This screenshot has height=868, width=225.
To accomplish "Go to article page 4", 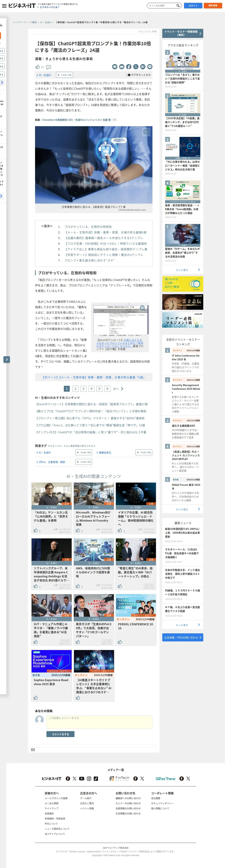I will [91, 389].
